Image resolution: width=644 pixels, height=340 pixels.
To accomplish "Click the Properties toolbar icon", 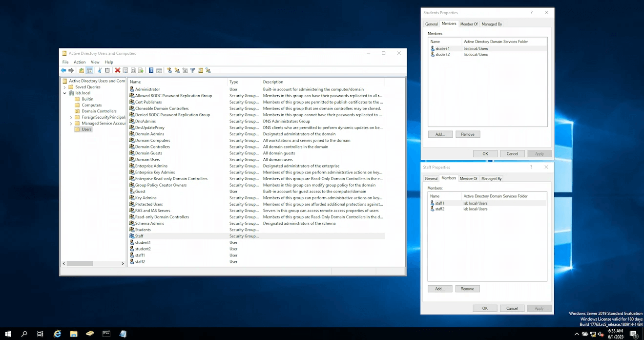I will tap(125, 70).
